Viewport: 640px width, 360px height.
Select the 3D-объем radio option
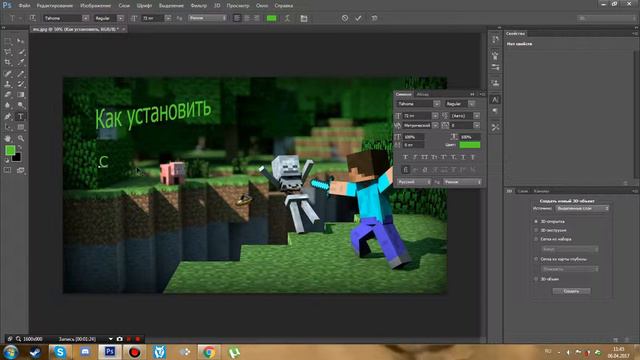pos(536,279)
